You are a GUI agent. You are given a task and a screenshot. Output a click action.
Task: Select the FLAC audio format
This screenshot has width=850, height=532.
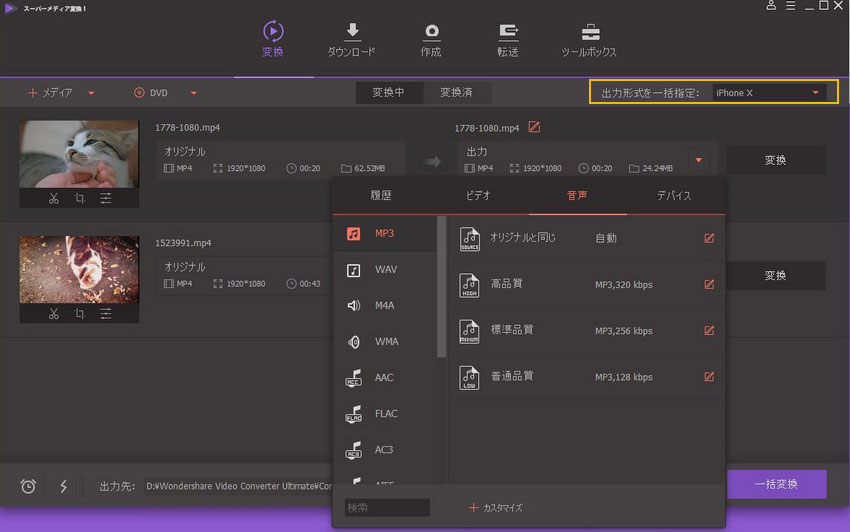click(x=385, y=414)
